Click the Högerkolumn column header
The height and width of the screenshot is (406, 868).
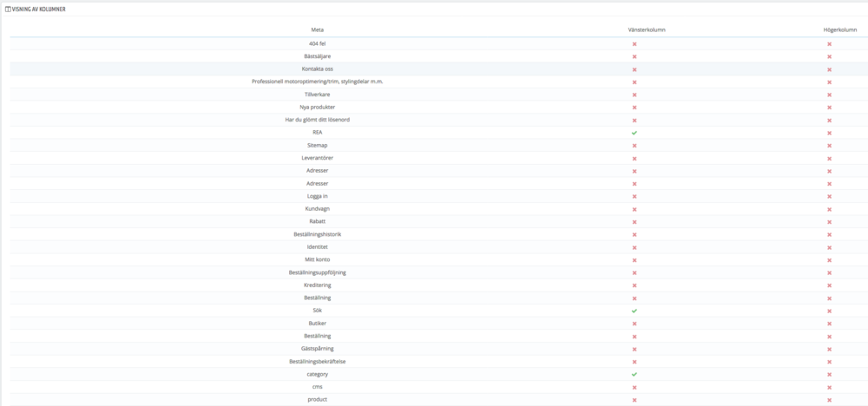pos(839,29)
